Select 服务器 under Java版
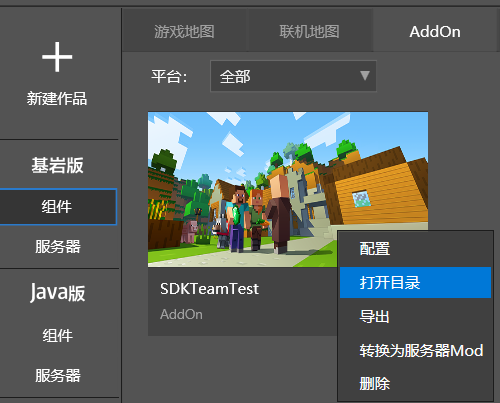Screen dimensions: 500x403 click(x=58, y=375)
